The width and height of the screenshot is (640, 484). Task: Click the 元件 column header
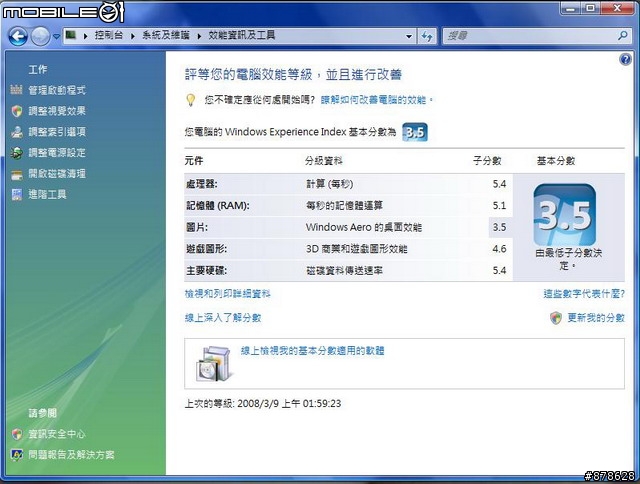pyautogui.click(x=194, y=161)
